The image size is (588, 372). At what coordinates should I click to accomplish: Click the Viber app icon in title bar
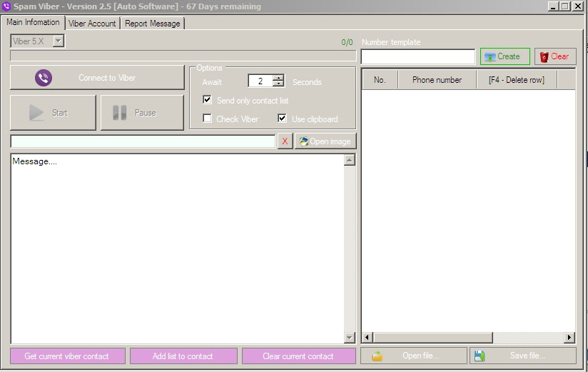6,6
